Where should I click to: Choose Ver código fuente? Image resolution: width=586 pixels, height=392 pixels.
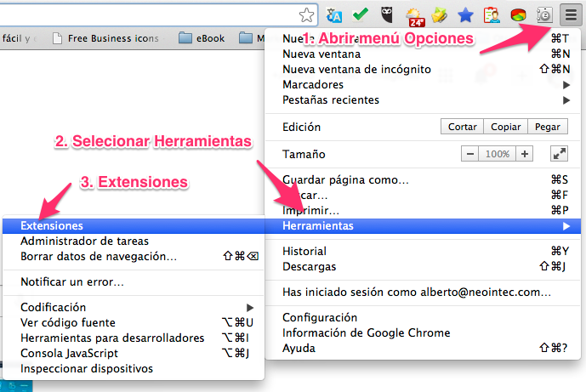click(134, 322)
